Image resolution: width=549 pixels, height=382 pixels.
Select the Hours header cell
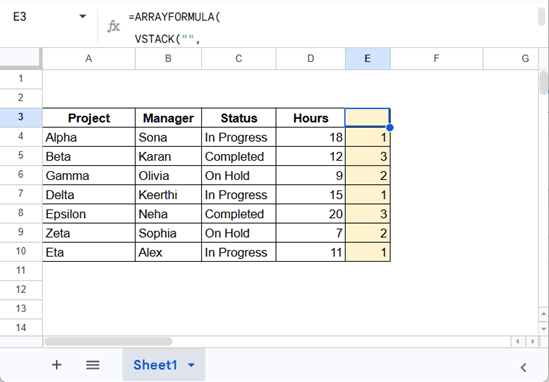pos(311,118)
